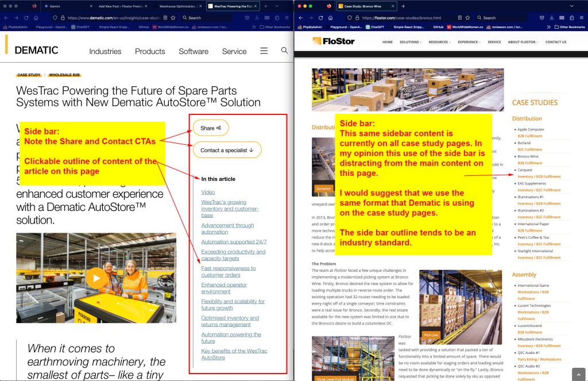The height and width of the screenshot is (381, 588).
Task: Expand the Solutions dropdown in the FloStor nav
Action: point(410,42)
